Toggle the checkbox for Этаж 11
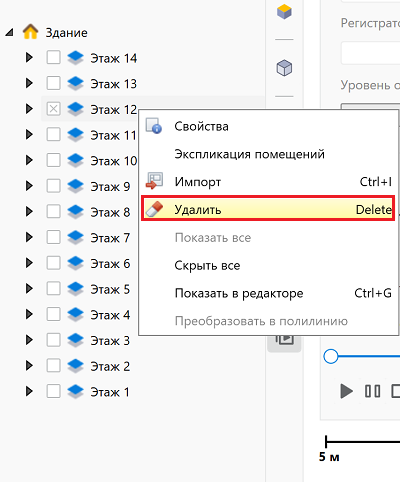This screenshot has width=400, height=482. click(53, 134)
